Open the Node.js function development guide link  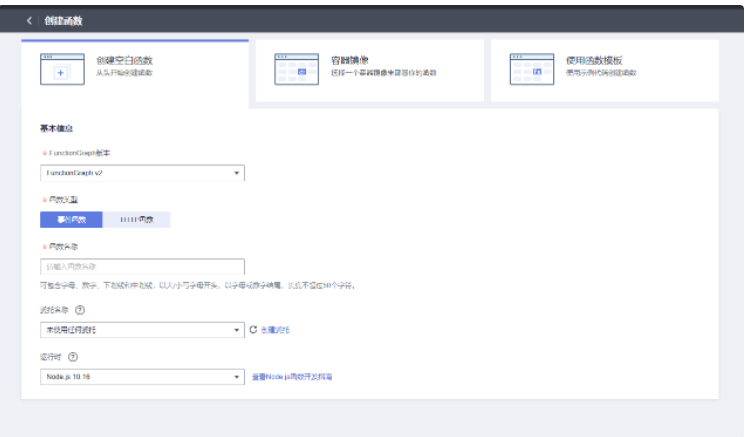point(292,377)
